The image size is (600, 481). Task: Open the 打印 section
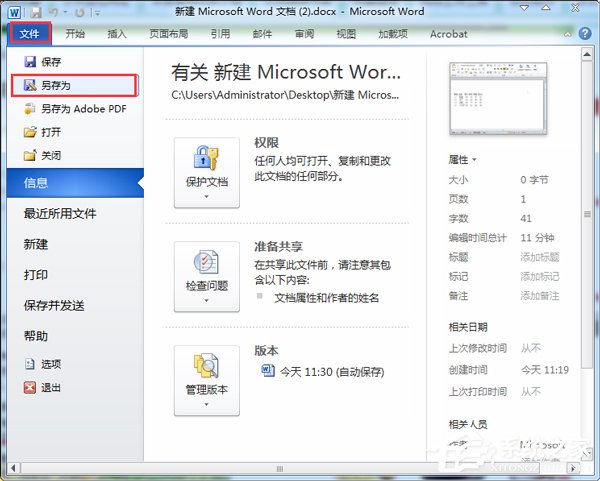click(36, 274)
